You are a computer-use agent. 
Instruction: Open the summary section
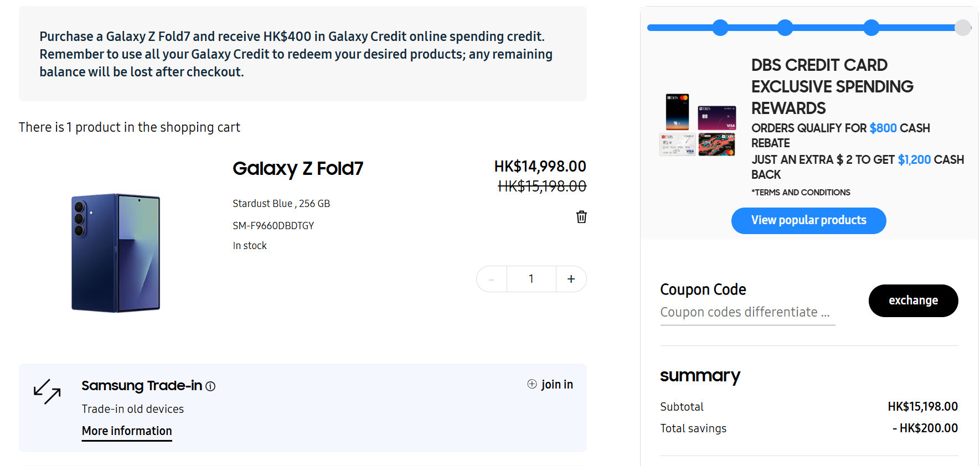700,376
